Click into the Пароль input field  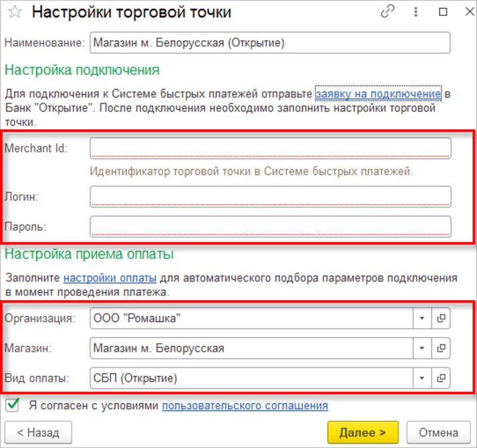270,227
